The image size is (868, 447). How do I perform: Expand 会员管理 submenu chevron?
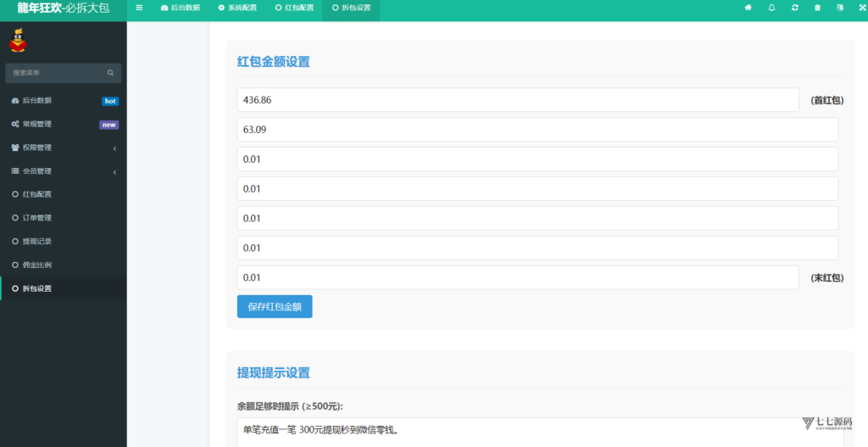(x=114, y=172)
